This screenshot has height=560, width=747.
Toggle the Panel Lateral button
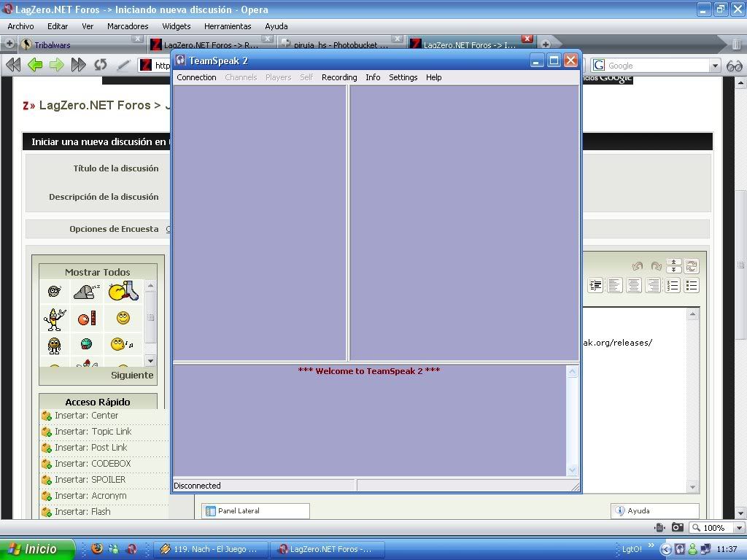coord(255,511)
